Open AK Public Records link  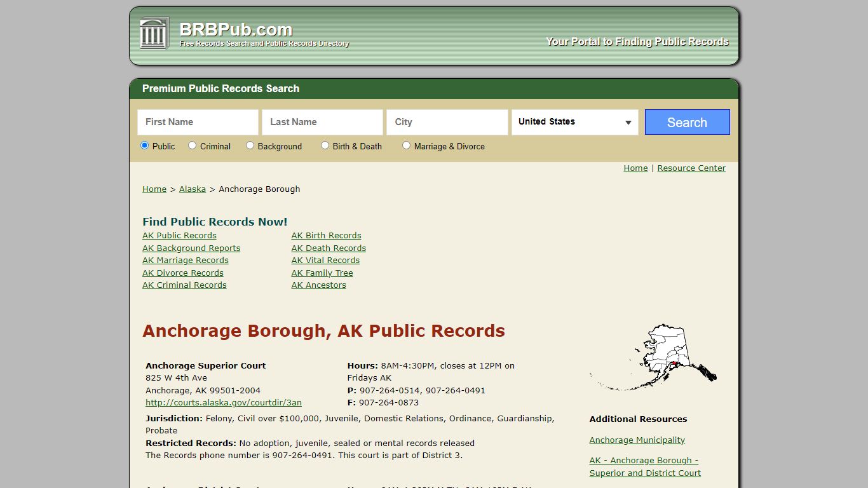pyautogui.click(x=179, y=236)
